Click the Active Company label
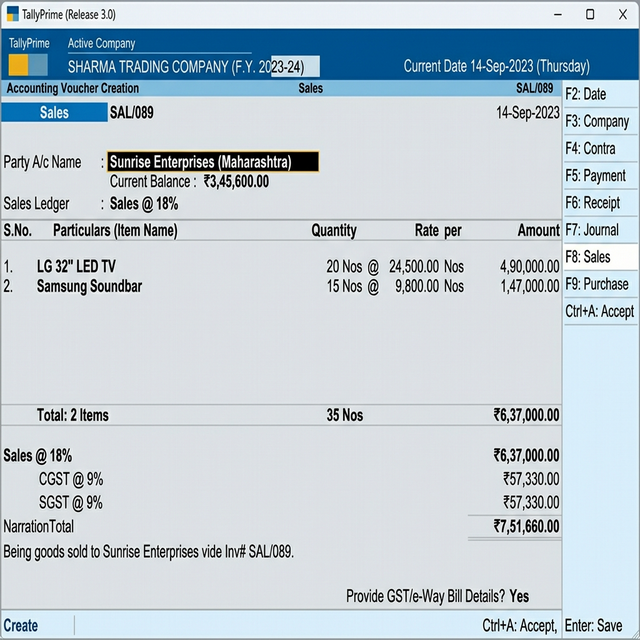Image resolution: width=640 pixels, height=640 pixels. (x=102, y=43)
